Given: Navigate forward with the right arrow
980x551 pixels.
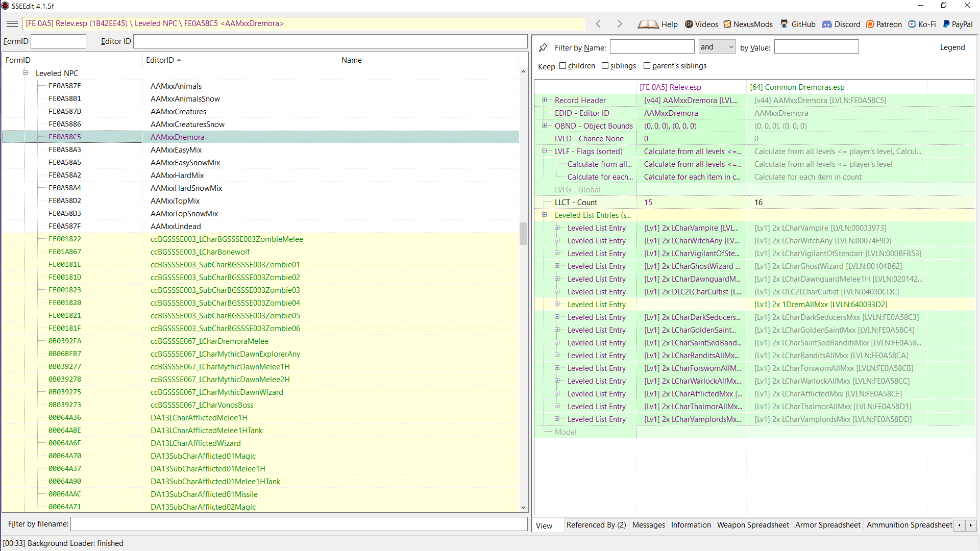Looking at the screenshot, I should [x=620, y=24].
